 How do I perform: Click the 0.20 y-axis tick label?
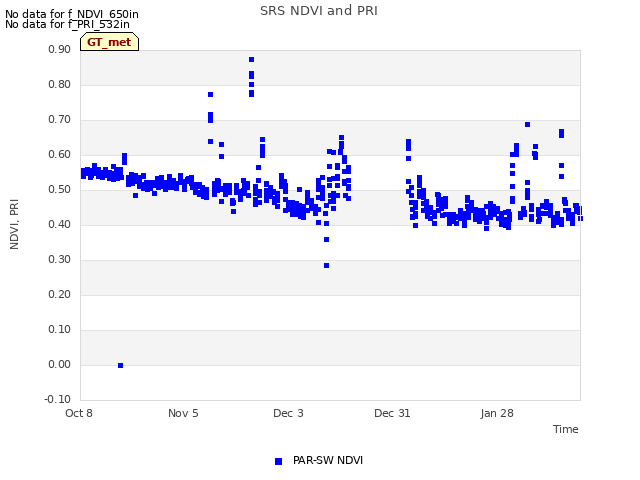(x=60, y=295)
